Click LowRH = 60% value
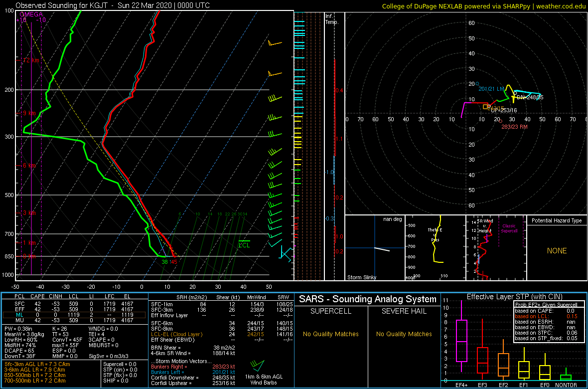Screen dimensions: 588x389 [20, 340]
